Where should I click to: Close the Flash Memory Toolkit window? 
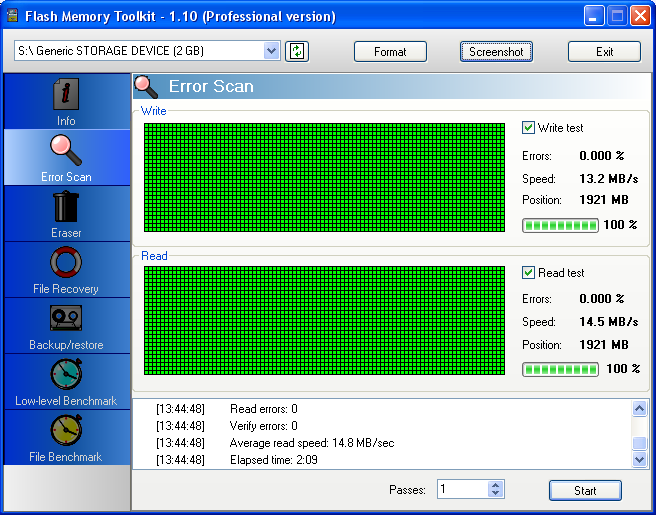pos(640,16)
